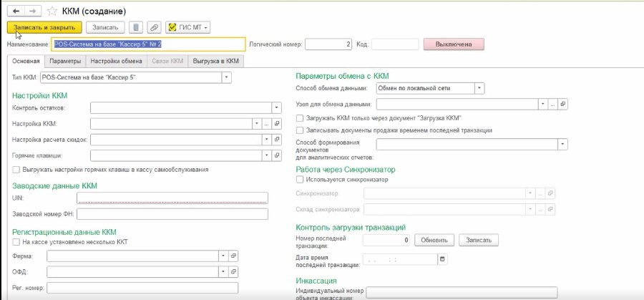Viewport: 644px width, 300px height.
Task: Check На кассе установлено несколько ККТ
Action: pyautogui.click(x=16, y=242)
